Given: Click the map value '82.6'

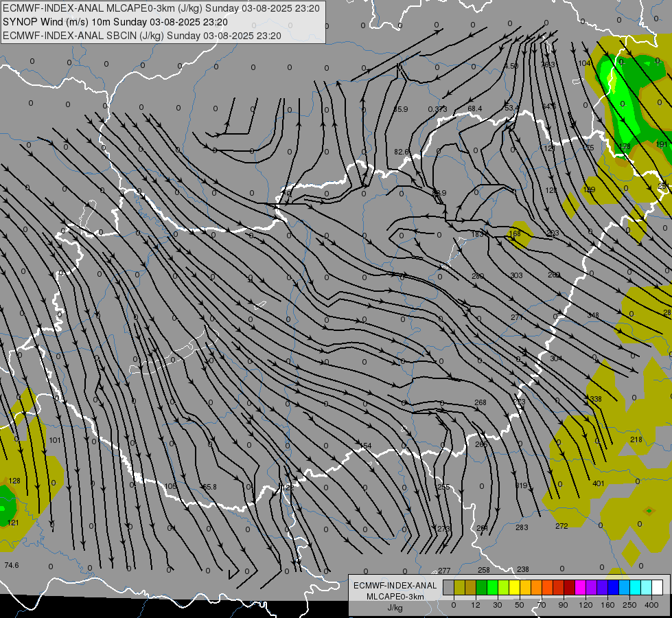Looking at the screenshot, I should pyautogui.click(x=401, y=152).
